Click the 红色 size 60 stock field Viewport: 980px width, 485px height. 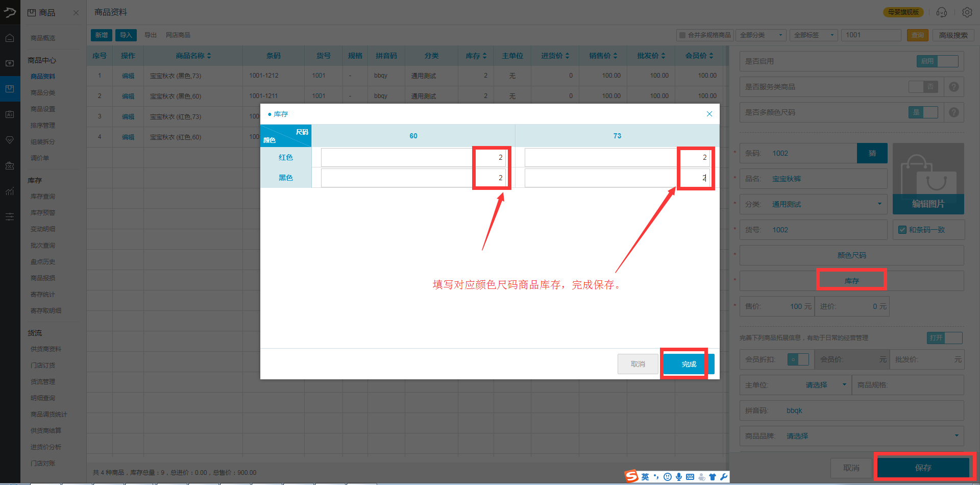pyautogui.click(x=413, y=157)
